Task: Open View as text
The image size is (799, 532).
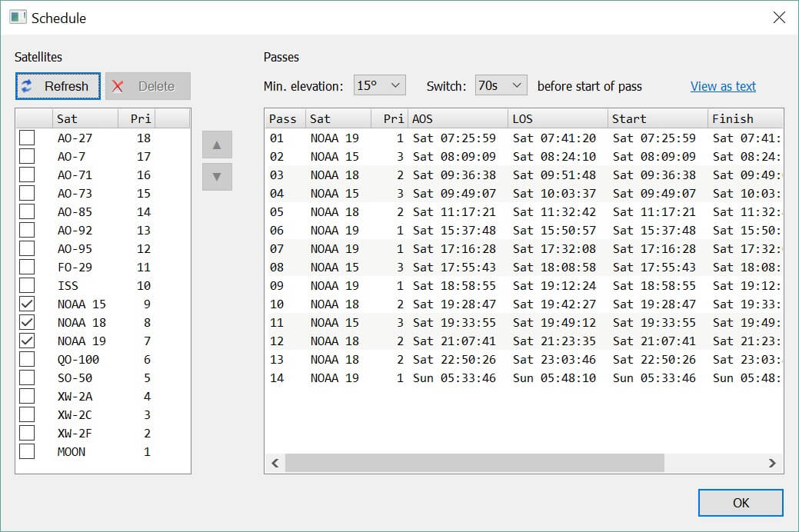Action: (723, 86)
